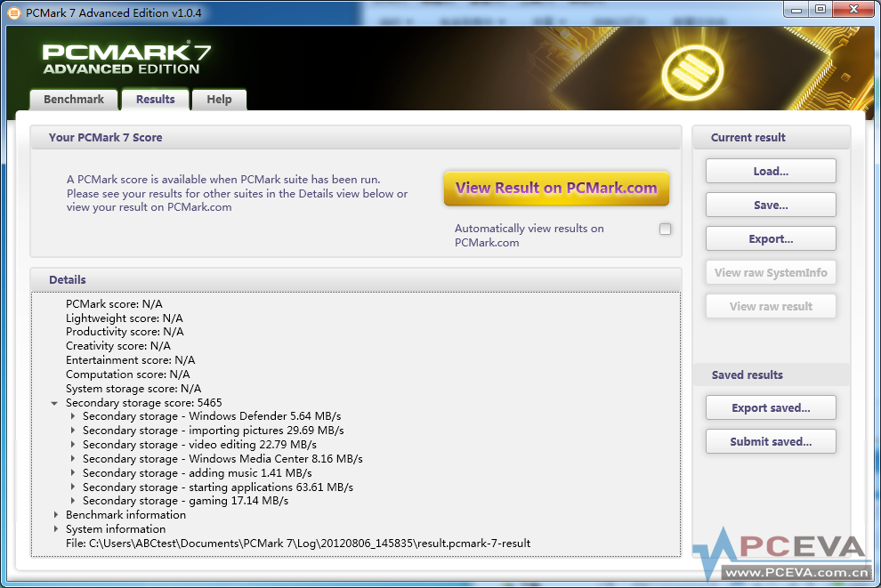Expand Secondary storage gaming row
Viewport: 881px width, 588px height.
coord(72,501)
